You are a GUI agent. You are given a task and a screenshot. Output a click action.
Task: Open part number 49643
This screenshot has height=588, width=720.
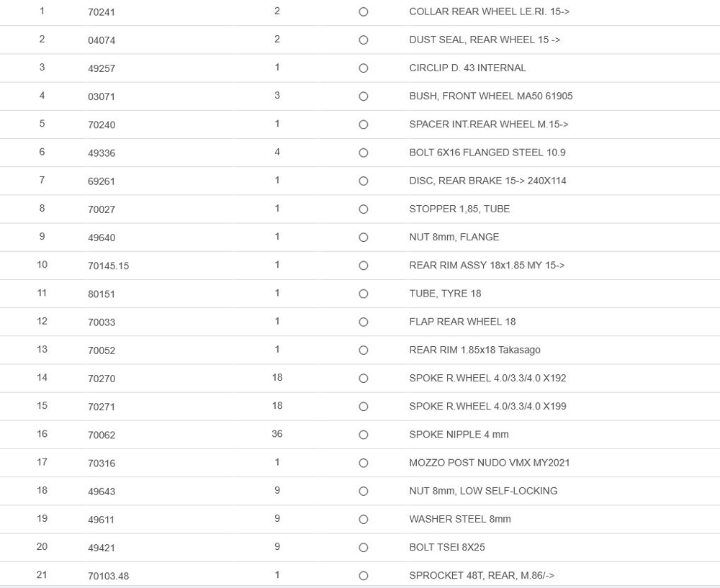tap(102, 492)
